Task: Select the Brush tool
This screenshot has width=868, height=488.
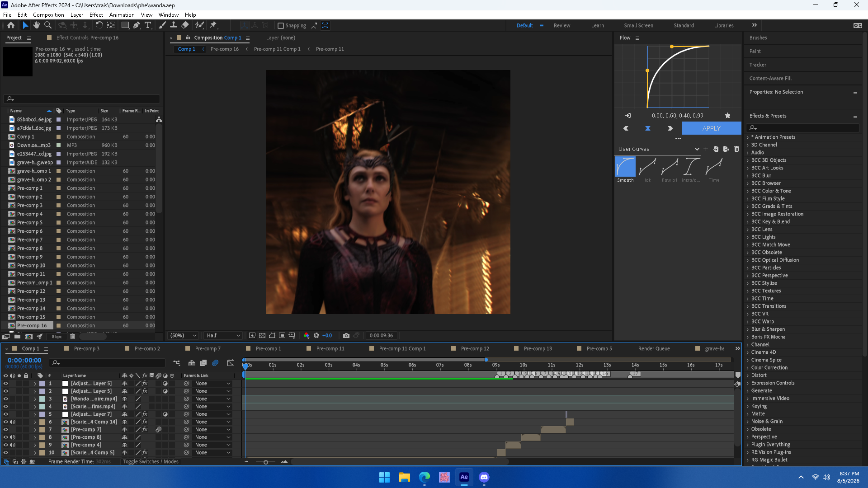Action: tap(162, 25)
